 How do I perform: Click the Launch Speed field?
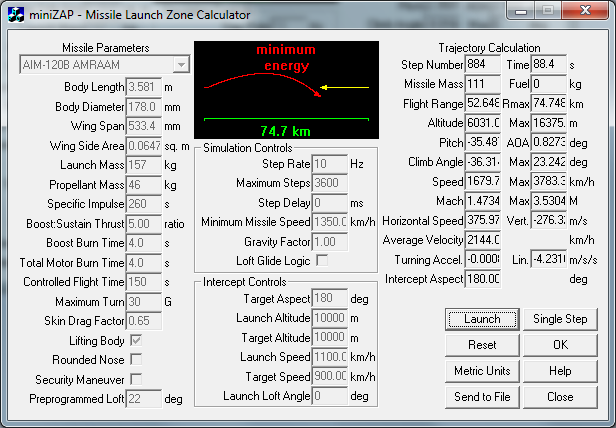click(x=330, y=357)
